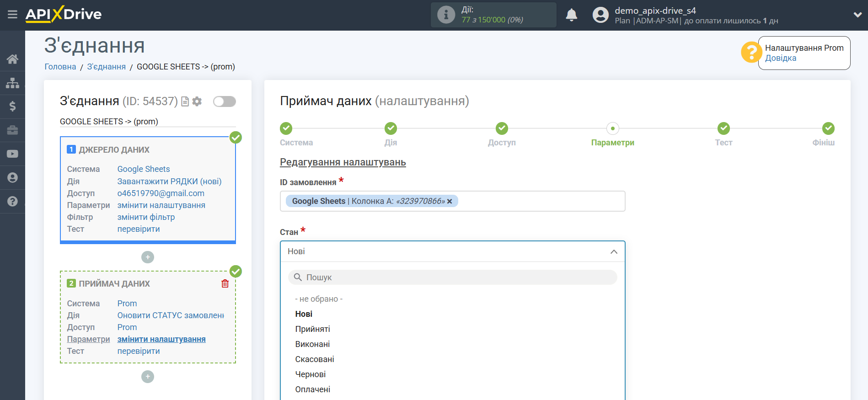Go to the Дія step

[391, 128]
